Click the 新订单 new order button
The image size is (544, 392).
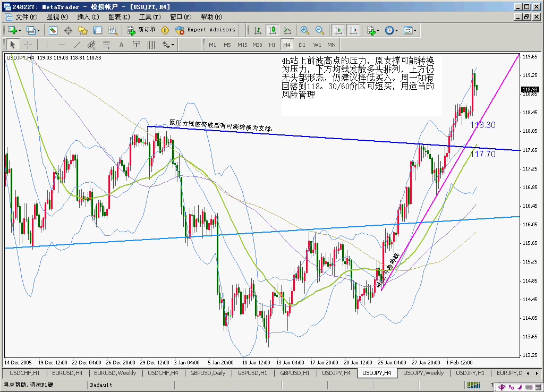click(x=141, y=30)
